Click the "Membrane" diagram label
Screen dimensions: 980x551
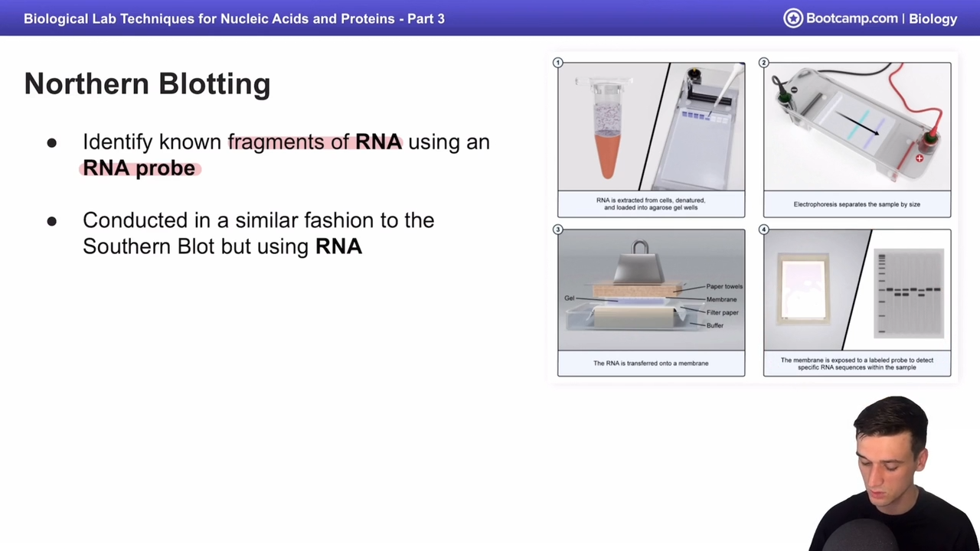tap(721, 299)
